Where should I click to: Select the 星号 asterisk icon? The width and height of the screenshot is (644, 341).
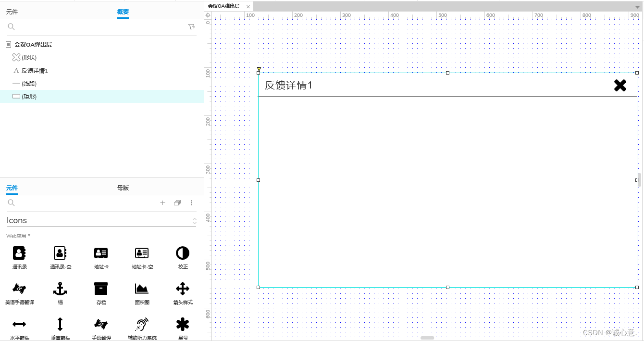point(182,325)
